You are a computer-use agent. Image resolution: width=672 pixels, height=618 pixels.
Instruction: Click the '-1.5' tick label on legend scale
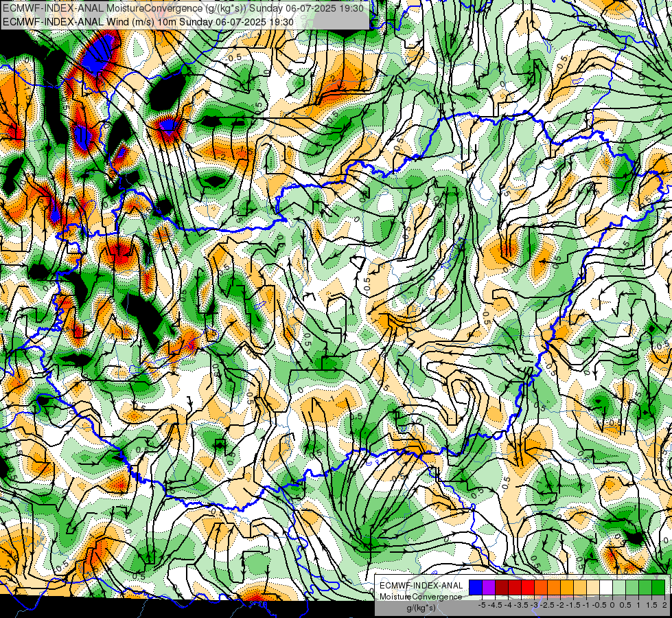pyautogui.click(x=573, y=605)
